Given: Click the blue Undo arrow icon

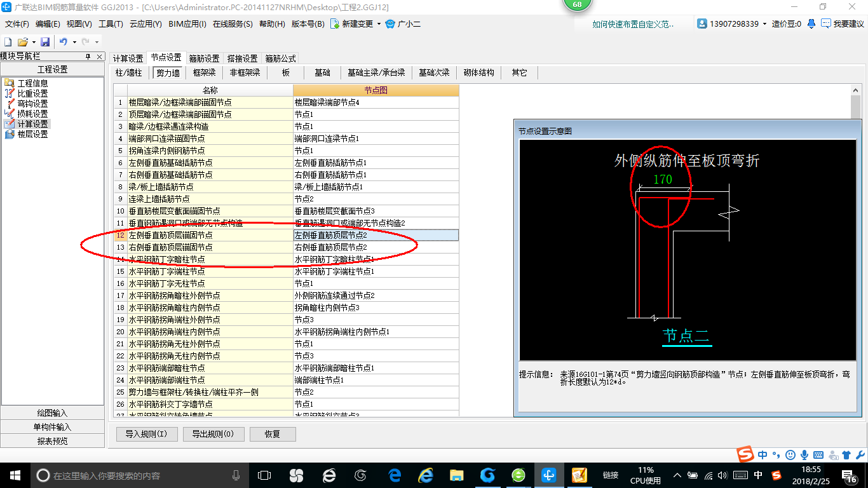Looking at the screenshot, I should 64,42.
